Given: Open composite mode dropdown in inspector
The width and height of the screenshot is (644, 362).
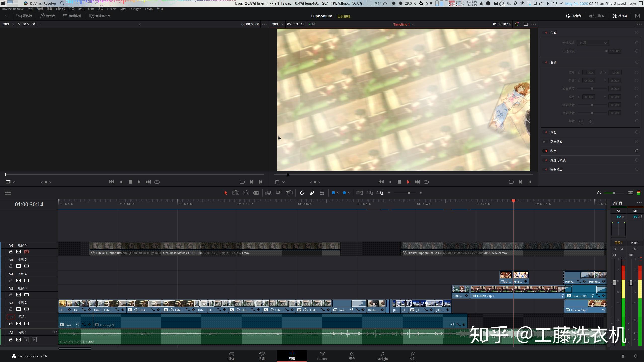Looking at the screenshot, I should point(593,43).
